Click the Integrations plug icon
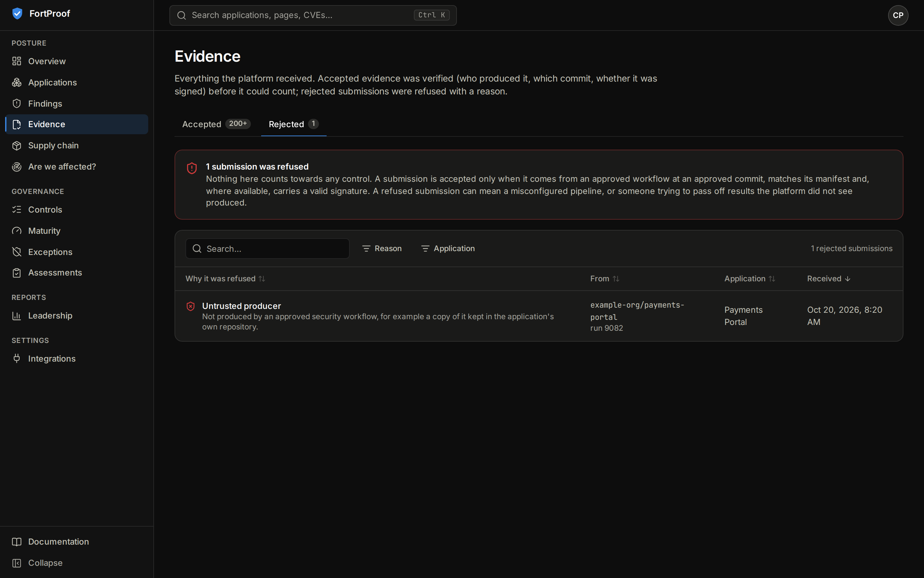The width and height of the screenshot is (924, 578). pyautogui.click(x=16, y=359)
